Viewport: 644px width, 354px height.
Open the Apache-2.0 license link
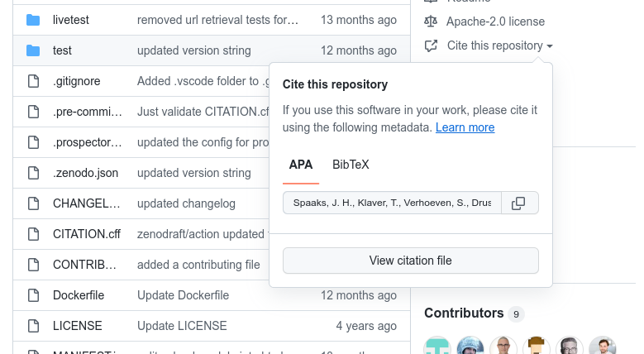point(495,22)
